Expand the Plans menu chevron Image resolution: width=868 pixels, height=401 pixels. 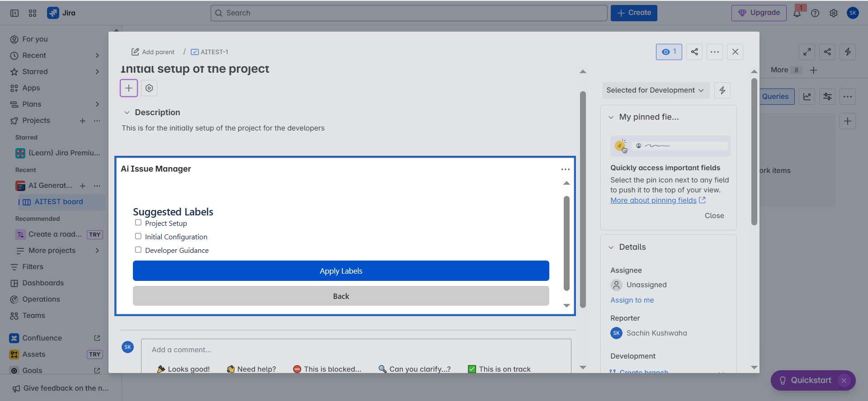coord(97,104)
